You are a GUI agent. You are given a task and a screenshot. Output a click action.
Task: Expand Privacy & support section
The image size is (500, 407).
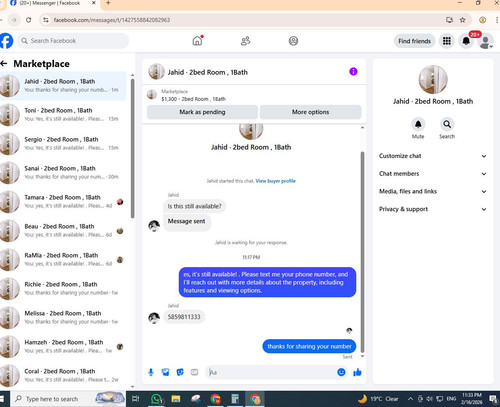[x=433, y=209]
